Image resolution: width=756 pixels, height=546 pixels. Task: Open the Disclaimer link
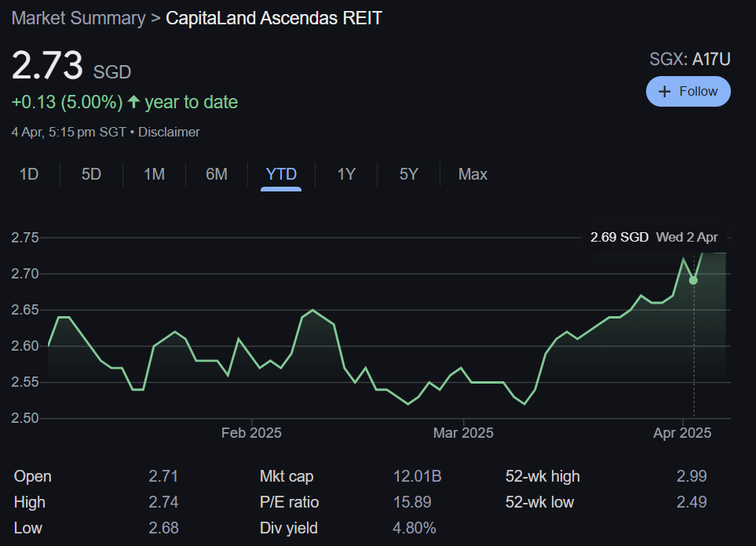coord(169,132)
